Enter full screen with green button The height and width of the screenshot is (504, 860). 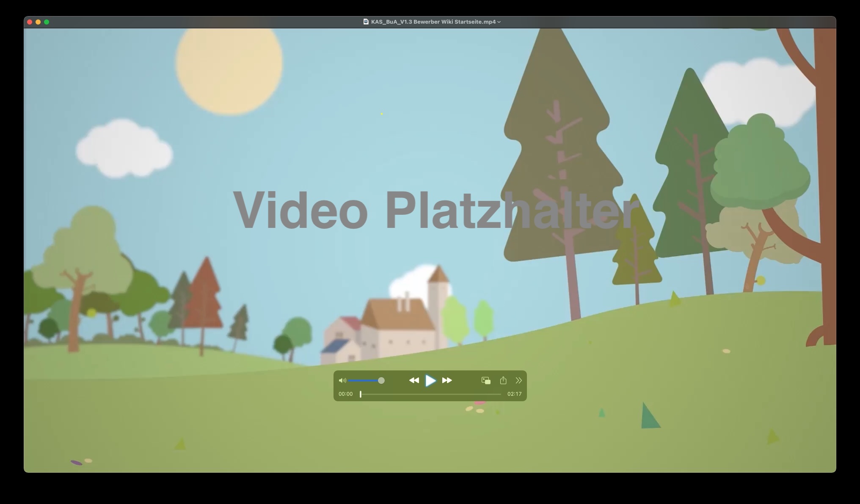tap(47, 22)
